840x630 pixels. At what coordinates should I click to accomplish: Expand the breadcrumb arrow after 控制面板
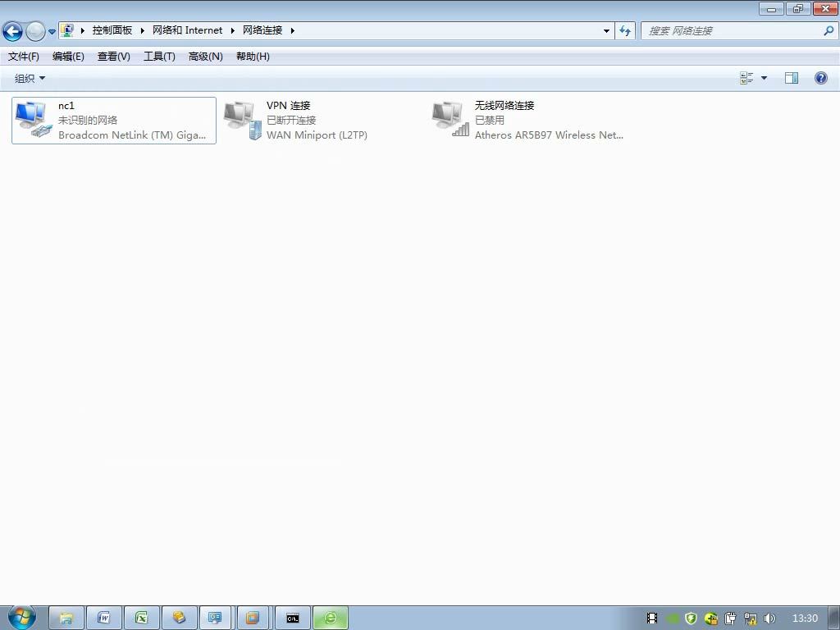pos(143,30)
